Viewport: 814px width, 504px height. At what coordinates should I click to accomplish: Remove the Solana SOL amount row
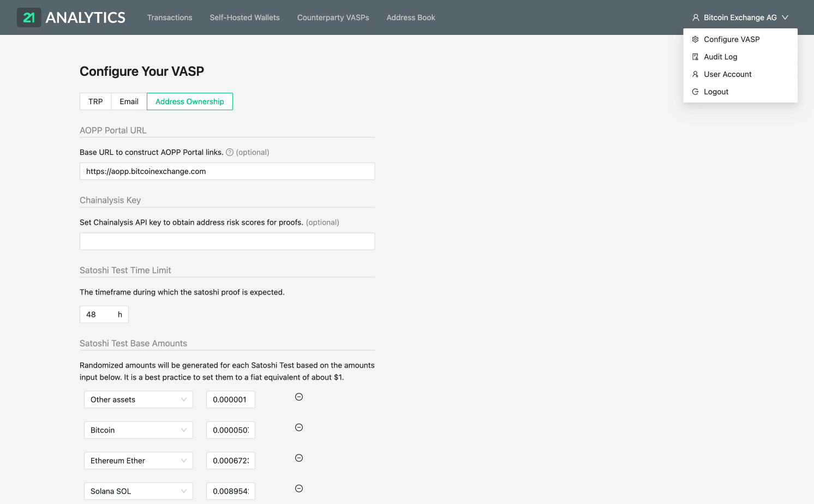click(298, 489)
